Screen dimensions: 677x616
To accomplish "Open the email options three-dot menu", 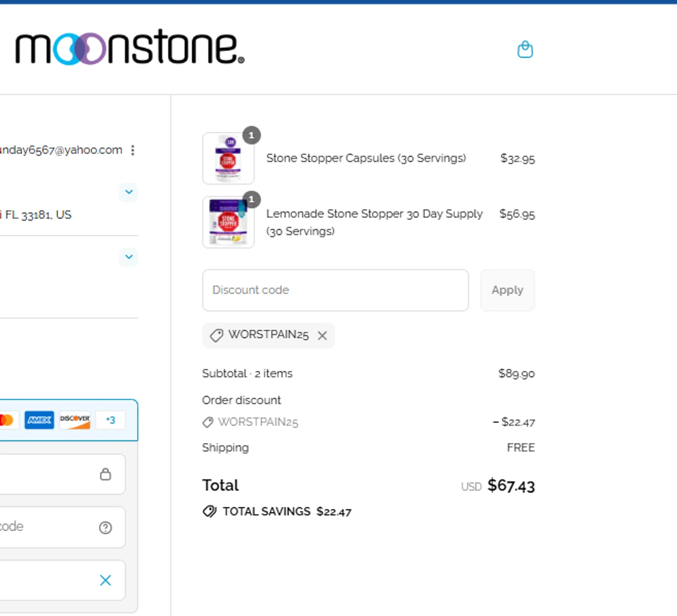I will coord(133,150).
